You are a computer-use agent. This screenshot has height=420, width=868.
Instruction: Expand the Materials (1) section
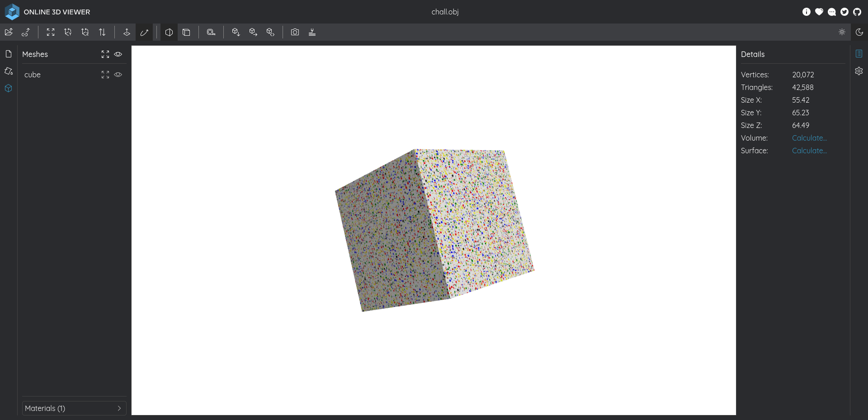click(x=74, y=408)
